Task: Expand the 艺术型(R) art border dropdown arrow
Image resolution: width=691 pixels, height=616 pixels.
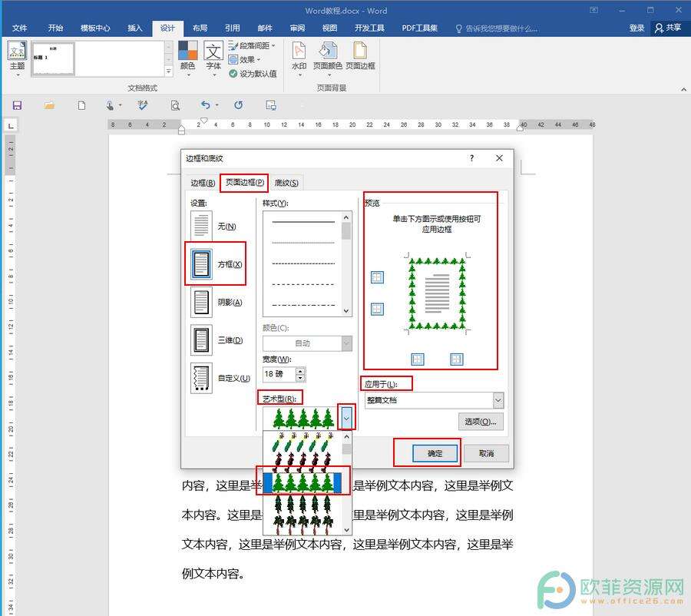Action: [x=346, y=418]
